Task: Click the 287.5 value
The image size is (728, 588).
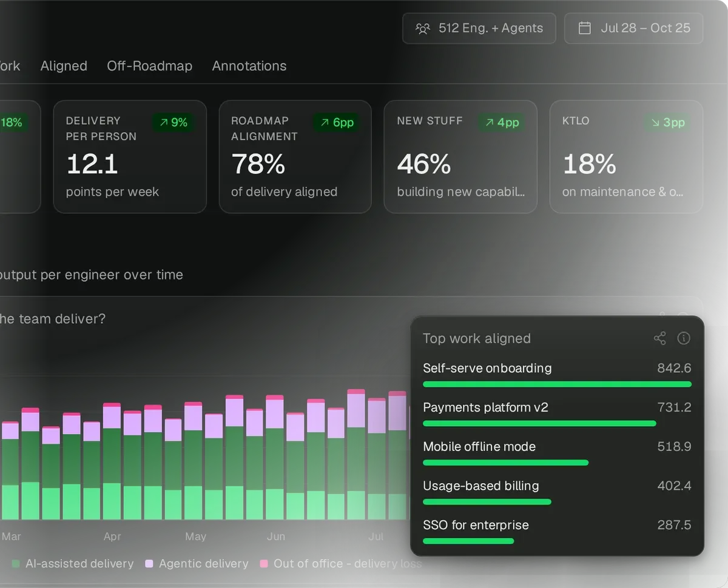Action: 674,525
